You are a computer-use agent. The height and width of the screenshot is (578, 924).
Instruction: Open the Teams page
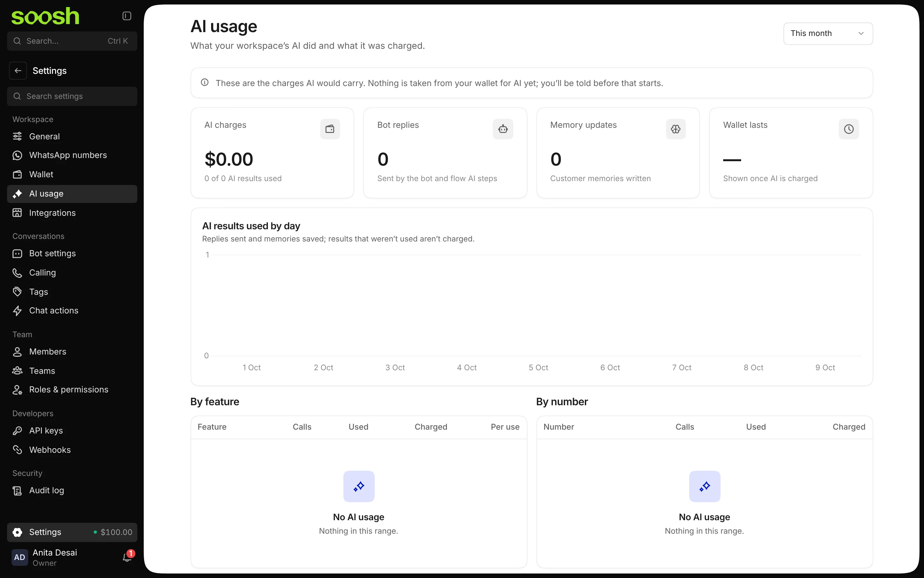click(x=72, y=371)
